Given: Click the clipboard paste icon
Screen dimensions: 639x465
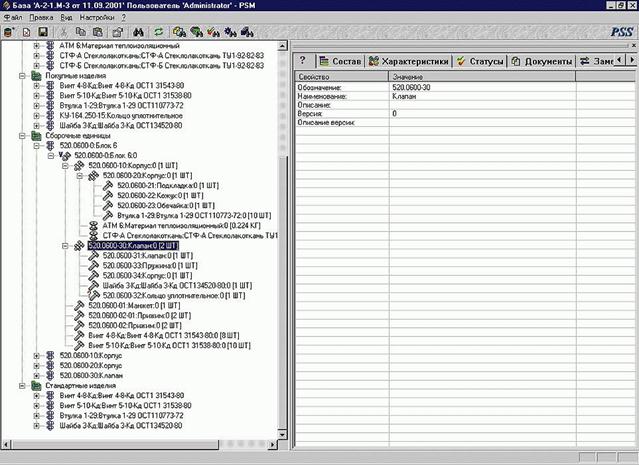Looking at the screenshot, I should [98, 32].
